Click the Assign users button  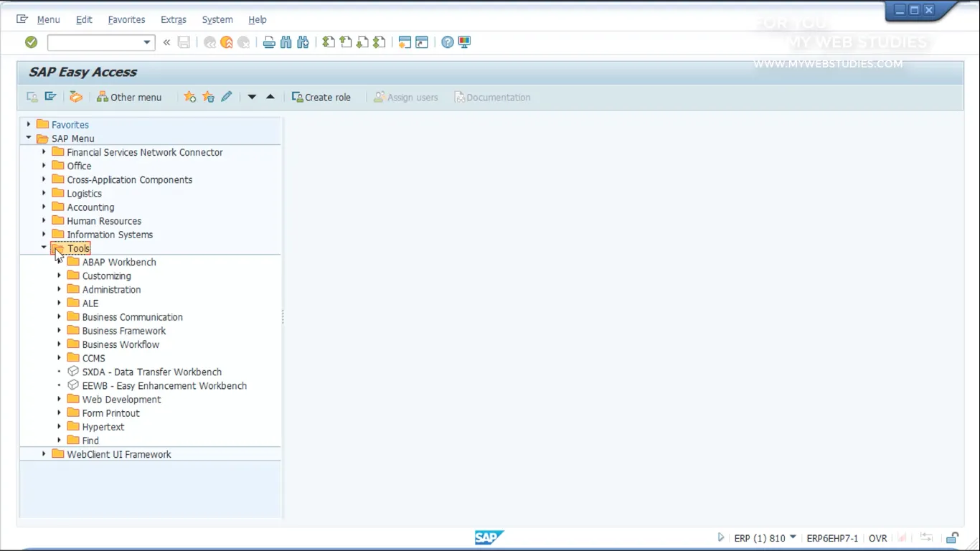(405, 97)
